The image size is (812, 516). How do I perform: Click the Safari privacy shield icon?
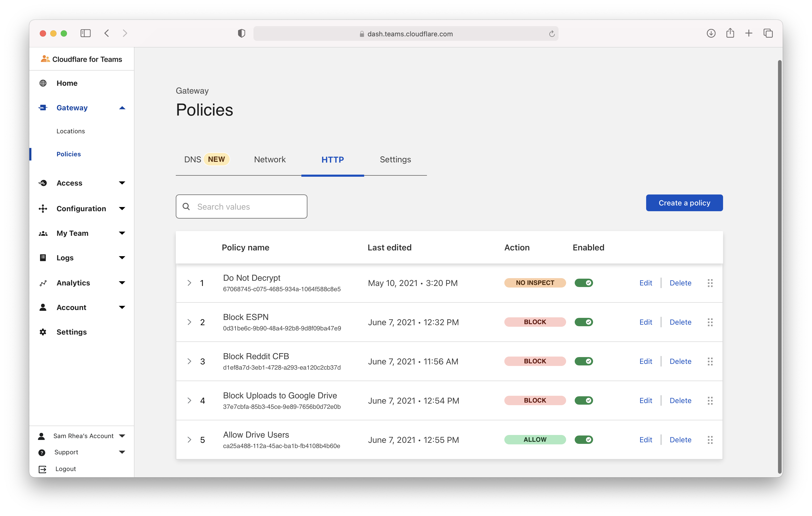pos(241,33)
